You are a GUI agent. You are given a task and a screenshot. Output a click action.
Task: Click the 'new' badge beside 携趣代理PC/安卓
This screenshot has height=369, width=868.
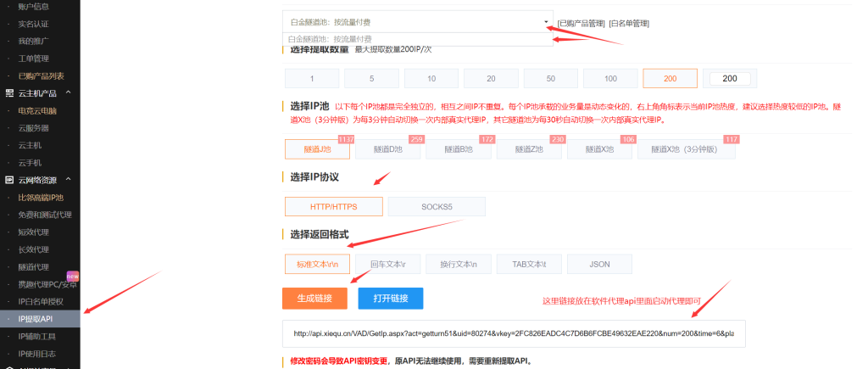(x=73, y=276)
